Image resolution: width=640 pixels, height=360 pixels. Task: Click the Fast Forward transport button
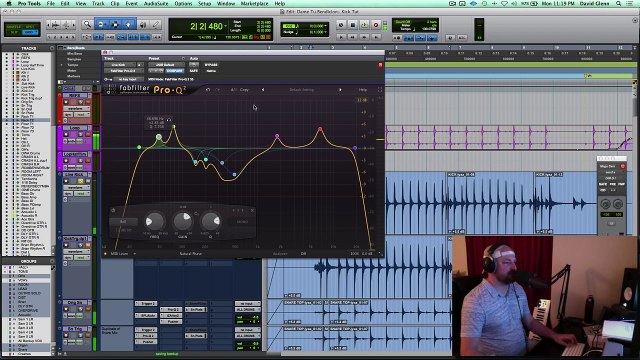point(364,37)
